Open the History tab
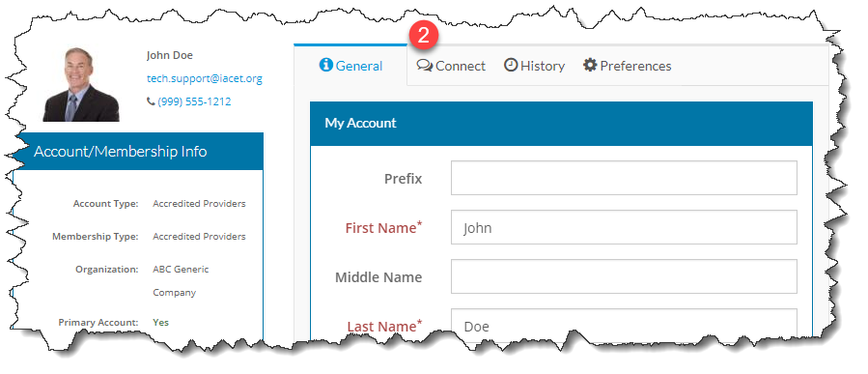Image resolution: width=868 pixels, height=374 pixels. 534,66
